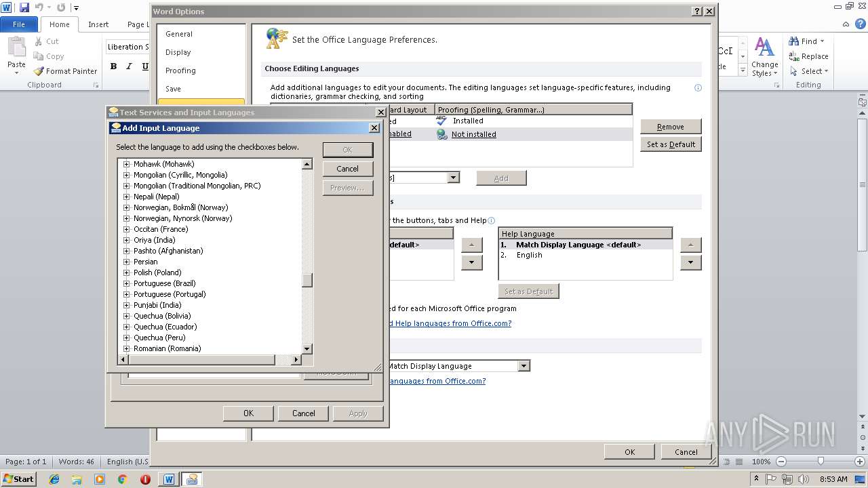Move display language down with arrow button
This screenshot has height=488, width=868.
(x=471, y=262)
